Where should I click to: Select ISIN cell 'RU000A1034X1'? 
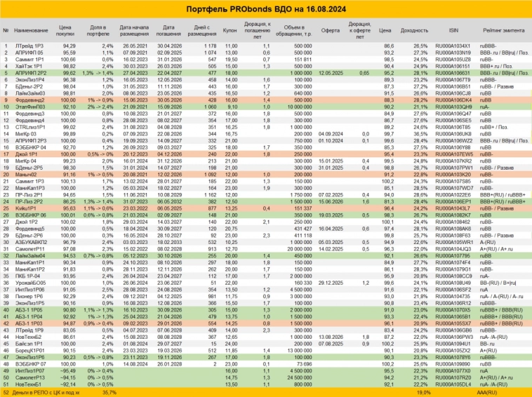tap(453, 46)
